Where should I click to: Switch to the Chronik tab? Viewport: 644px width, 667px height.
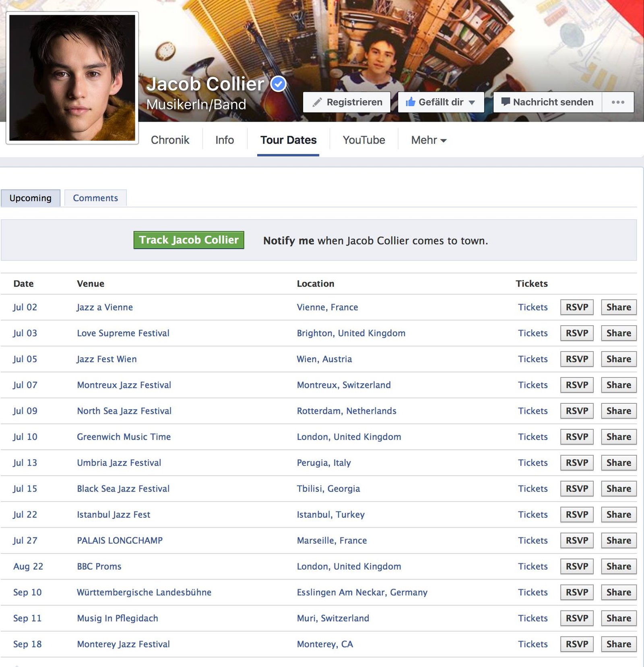coord(170,140)
